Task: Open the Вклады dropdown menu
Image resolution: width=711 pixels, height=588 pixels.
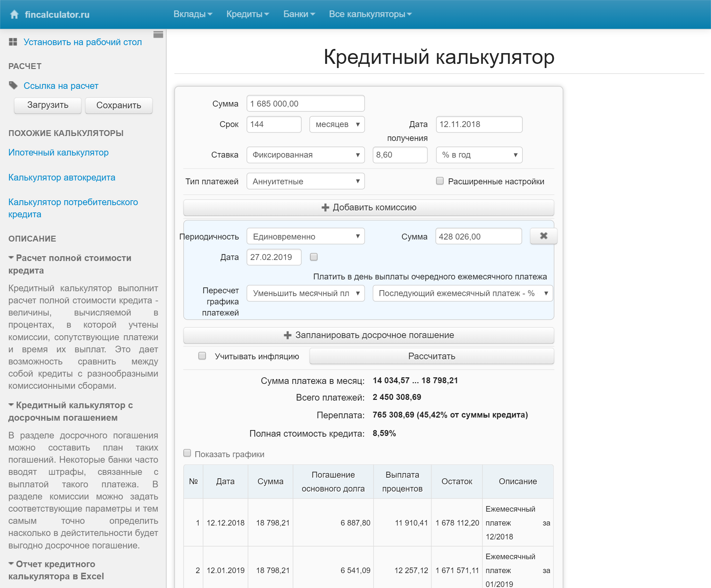Action: [x=191, y=13]
